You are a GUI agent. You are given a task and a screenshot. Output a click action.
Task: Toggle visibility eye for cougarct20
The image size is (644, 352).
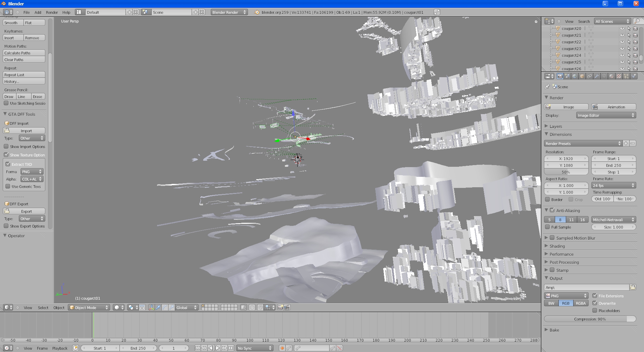click(622, 29)
